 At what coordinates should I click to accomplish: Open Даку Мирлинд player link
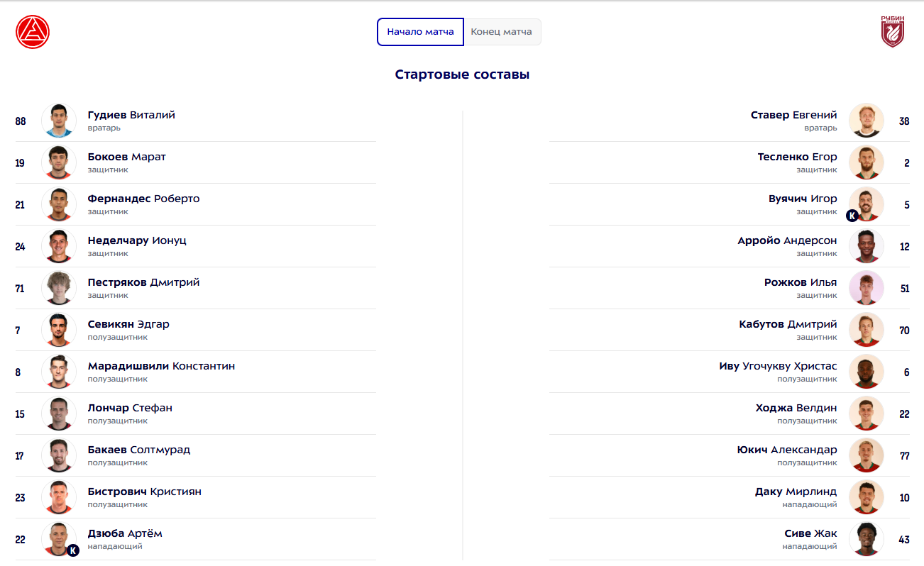click(796, 492)
